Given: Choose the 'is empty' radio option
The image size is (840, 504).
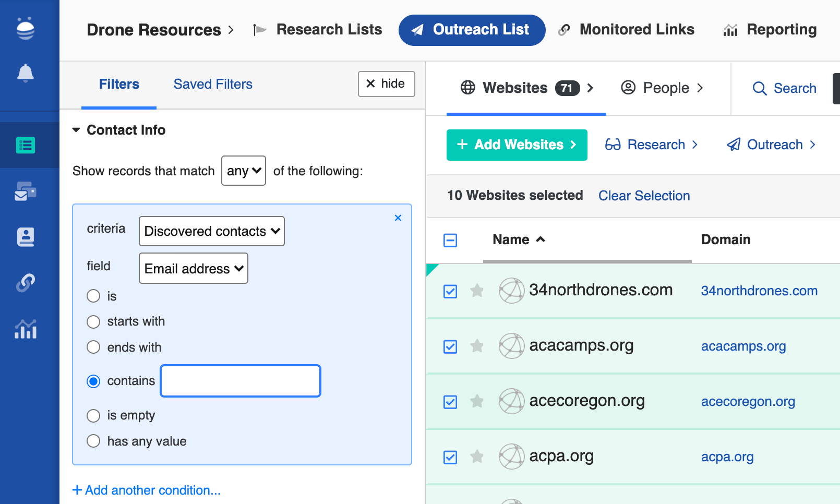Looking at the screenshot, I should click(93, 416).
